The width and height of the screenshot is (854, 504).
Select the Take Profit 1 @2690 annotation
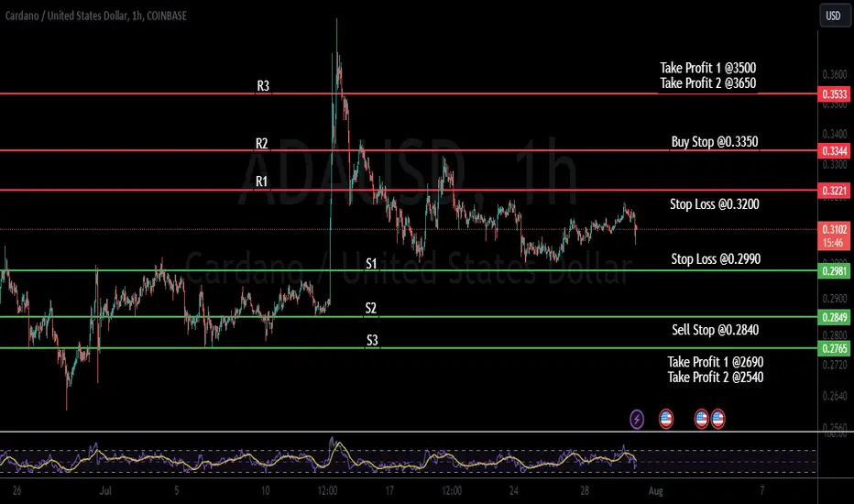click(x=716, y=362)
